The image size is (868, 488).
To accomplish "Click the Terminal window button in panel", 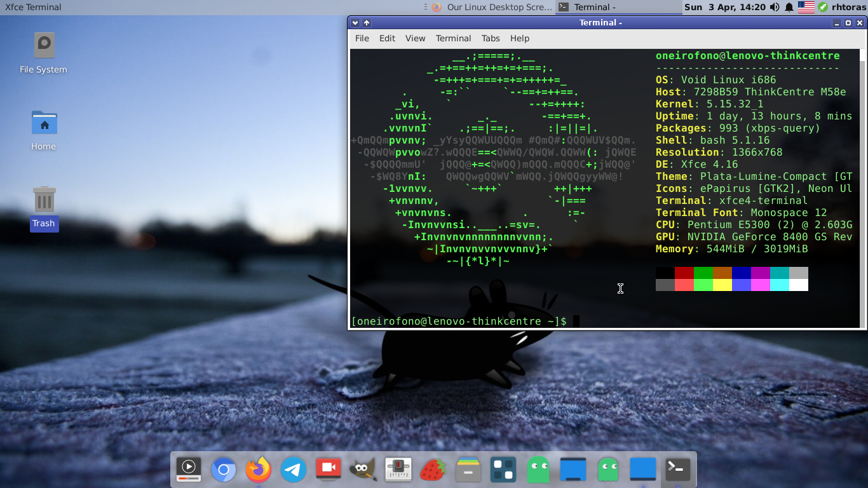I will click(619, 7).
